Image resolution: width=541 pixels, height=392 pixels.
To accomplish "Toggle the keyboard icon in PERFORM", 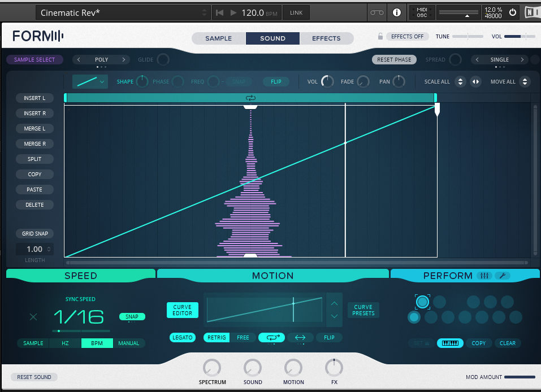I will coord(450,343).
